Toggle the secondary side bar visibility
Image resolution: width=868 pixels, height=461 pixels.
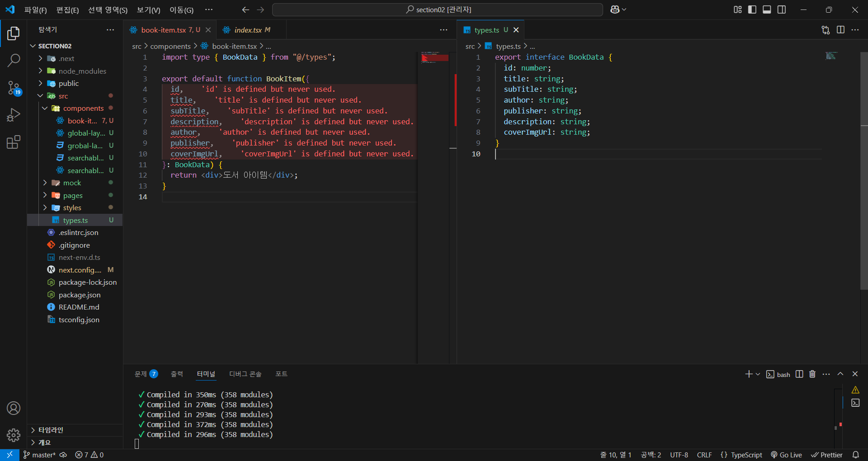click(x=782, y=9)
